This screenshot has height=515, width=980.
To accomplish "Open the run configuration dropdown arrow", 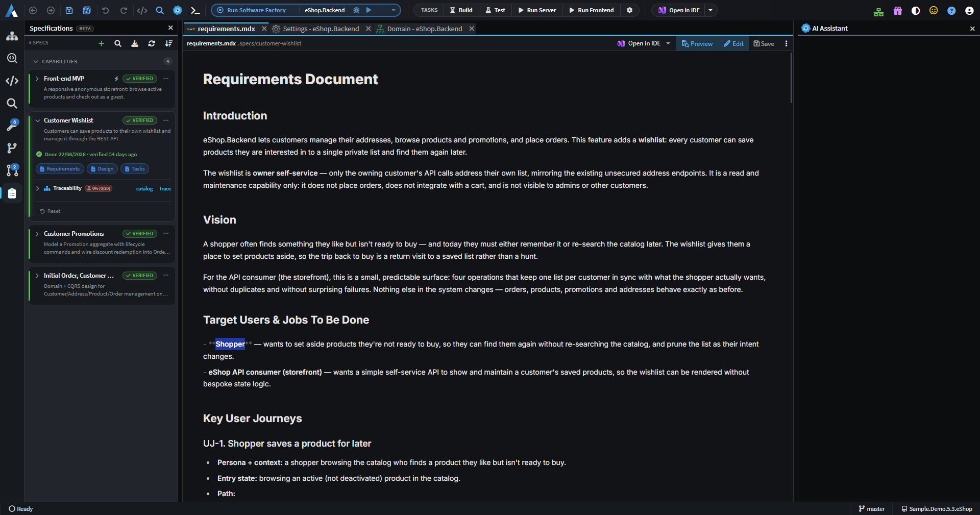I will 393,10.
